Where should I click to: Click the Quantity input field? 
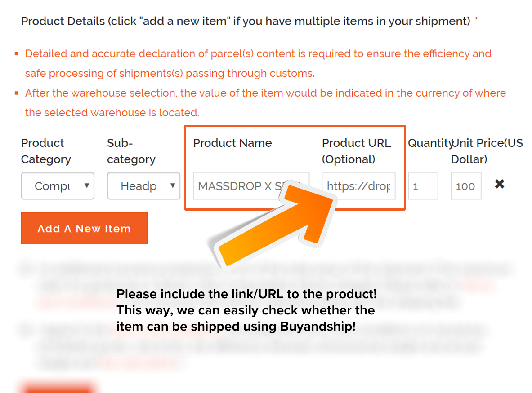423,185
